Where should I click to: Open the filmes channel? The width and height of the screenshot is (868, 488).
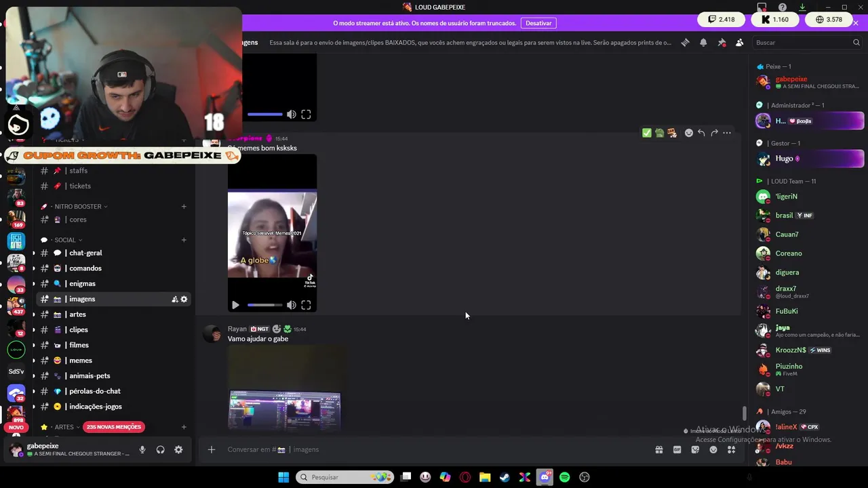click(113, 345)
